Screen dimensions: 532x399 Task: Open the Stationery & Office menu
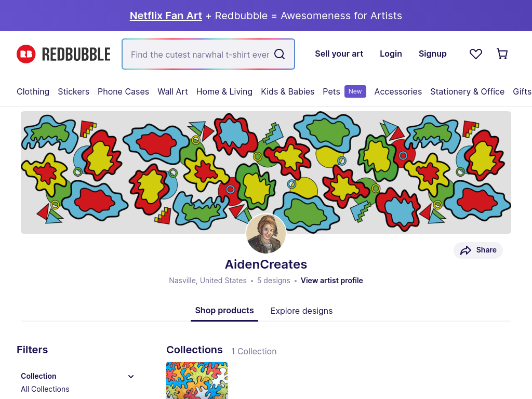tap(467, 91)
